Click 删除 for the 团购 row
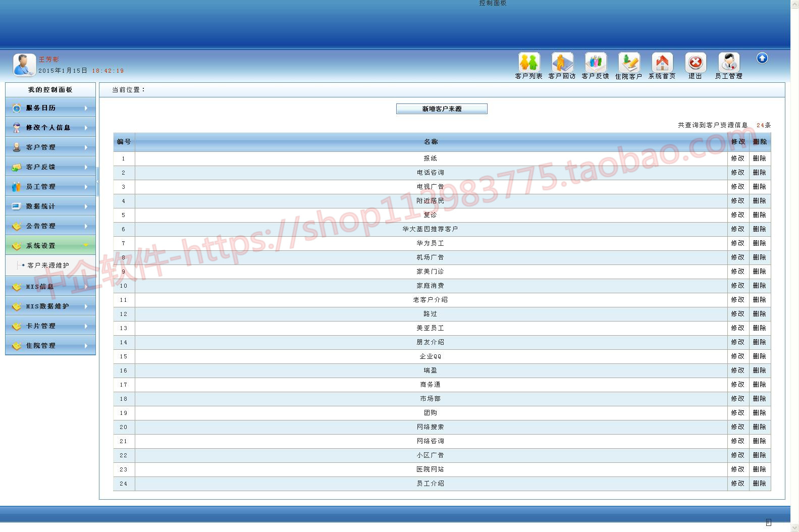 click(760, 413)
